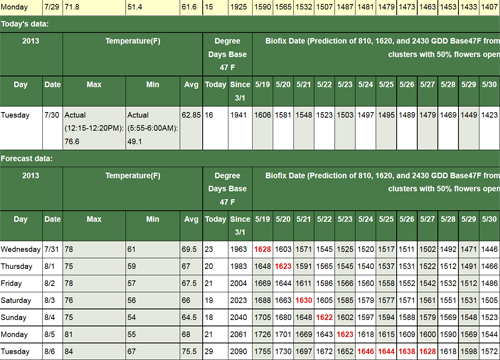500x360 pixels.
Task: Click the 1423 value in the Tuesday 7/30 row
Action: [x=490, y=128]
